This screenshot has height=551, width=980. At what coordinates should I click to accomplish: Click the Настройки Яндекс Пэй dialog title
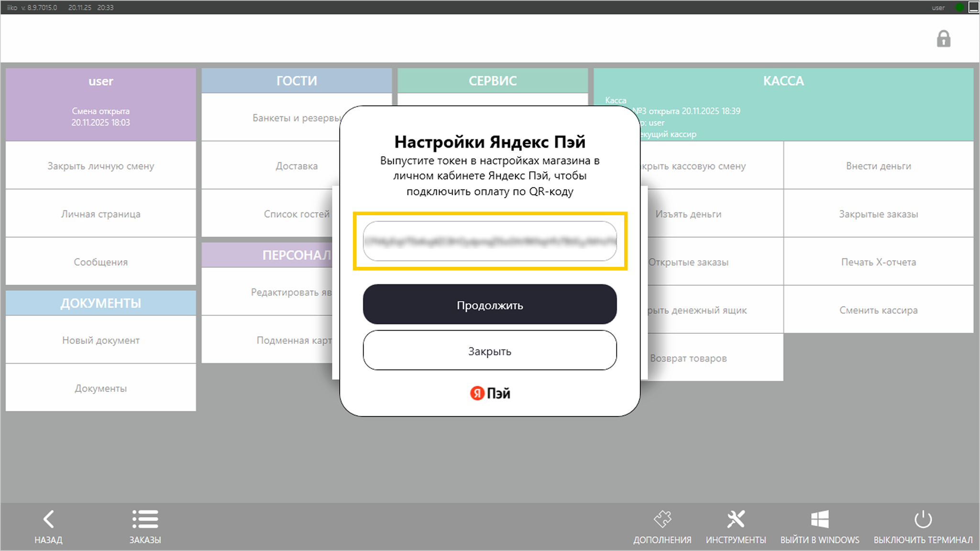coord(490,142)
